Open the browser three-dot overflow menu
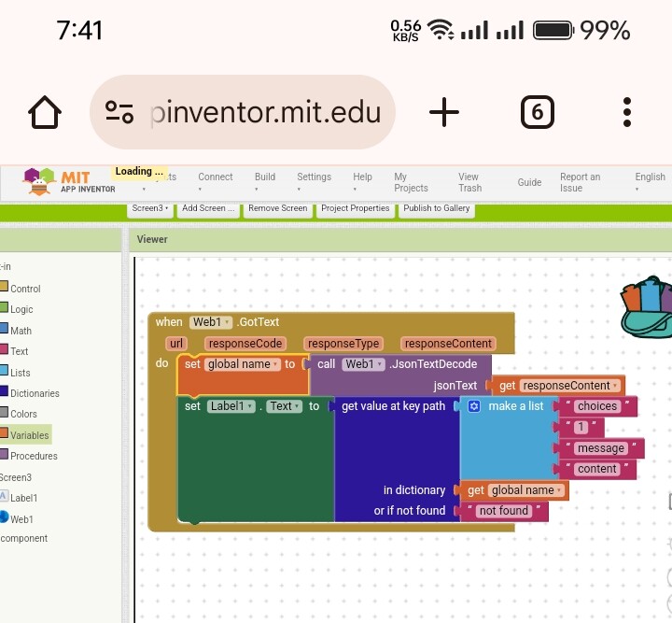Screen dimensions: 672x623 pyautogui.click(x=627, y=112)
